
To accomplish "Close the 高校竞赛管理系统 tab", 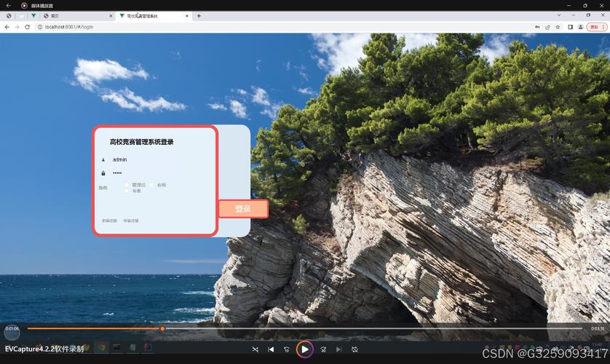I will [x=187, y=16].
